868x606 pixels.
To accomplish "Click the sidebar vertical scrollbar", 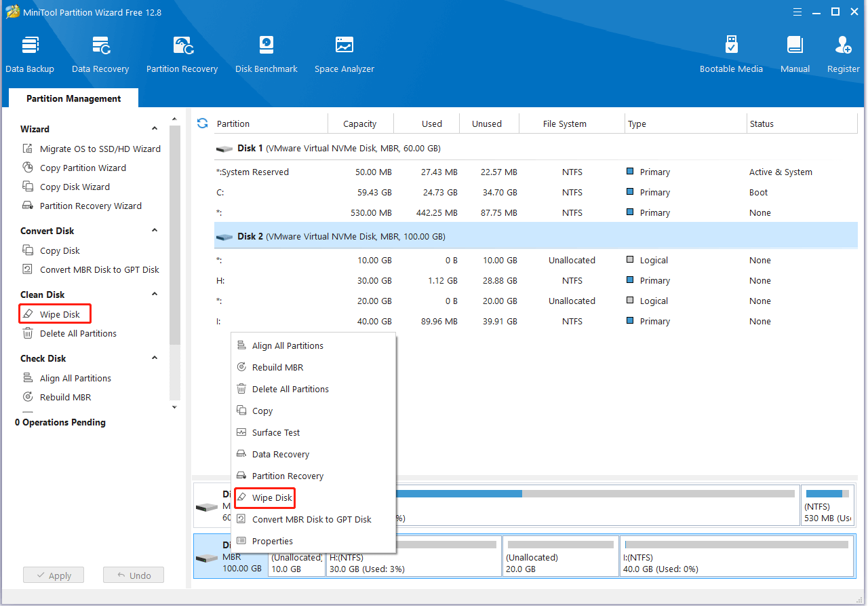I will tap(174, 234).
